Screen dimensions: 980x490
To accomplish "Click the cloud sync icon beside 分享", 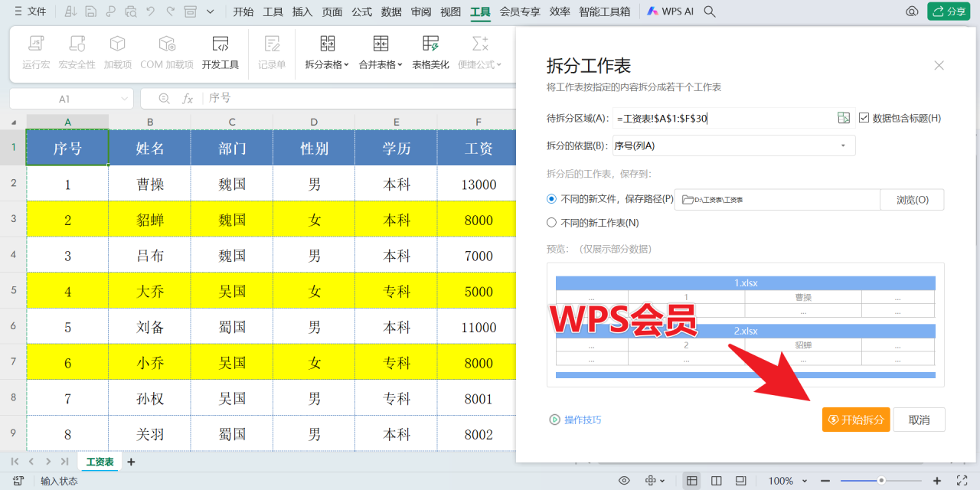I will (912, 11).
